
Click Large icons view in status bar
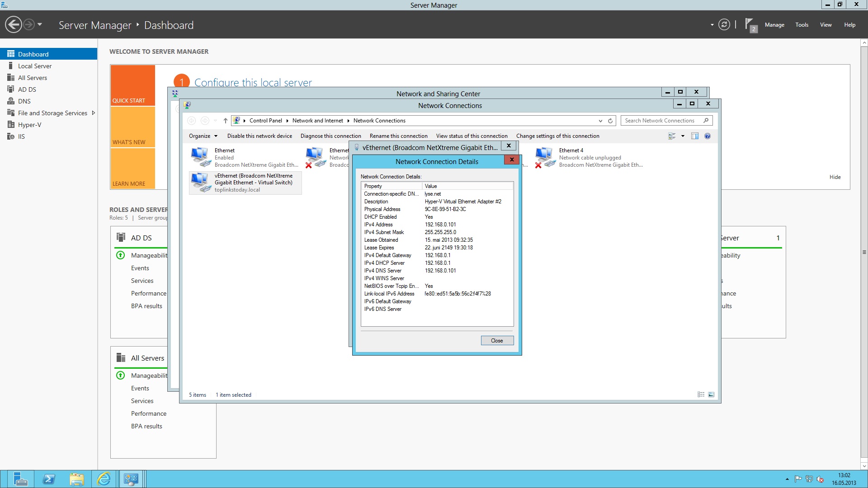pyautogui.click(x=711, y=394)
